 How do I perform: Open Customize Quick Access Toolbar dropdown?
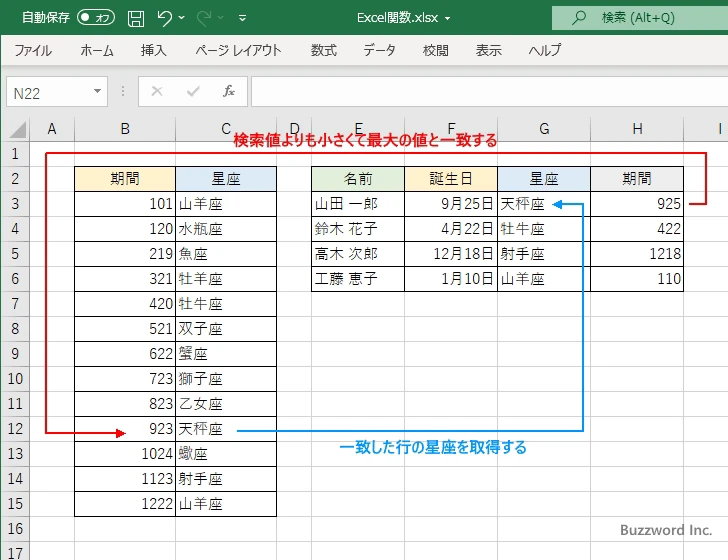(x=245, y=18)
